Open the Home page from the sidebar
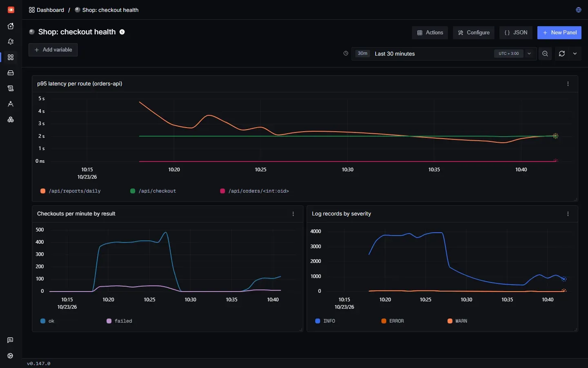588x368 pixels. click(x=11, y=26)
